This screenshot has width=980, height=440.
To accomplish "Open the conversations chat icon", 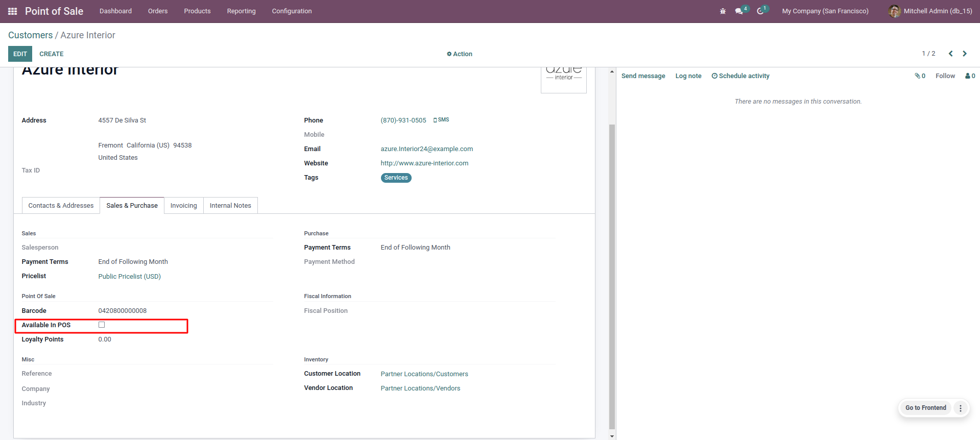I will 739,11.
